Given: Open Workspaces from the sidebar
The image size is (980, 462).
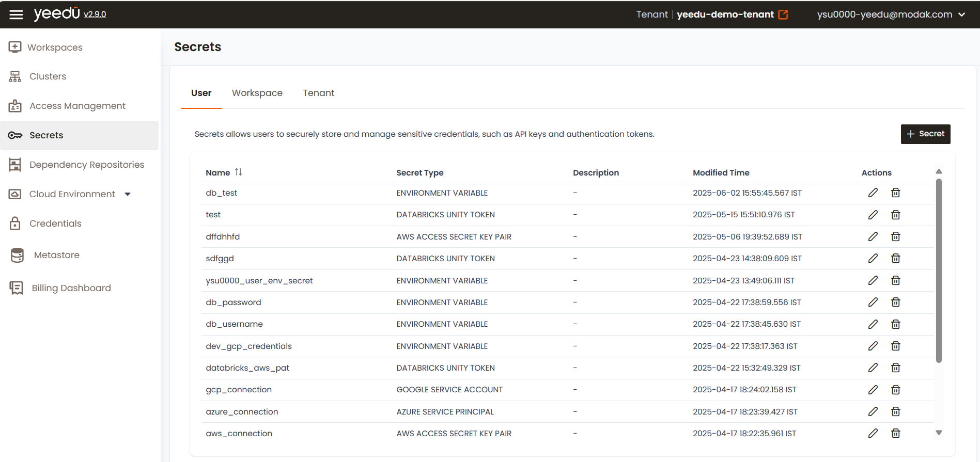Looking at the screenshot, I should (55, 47).
